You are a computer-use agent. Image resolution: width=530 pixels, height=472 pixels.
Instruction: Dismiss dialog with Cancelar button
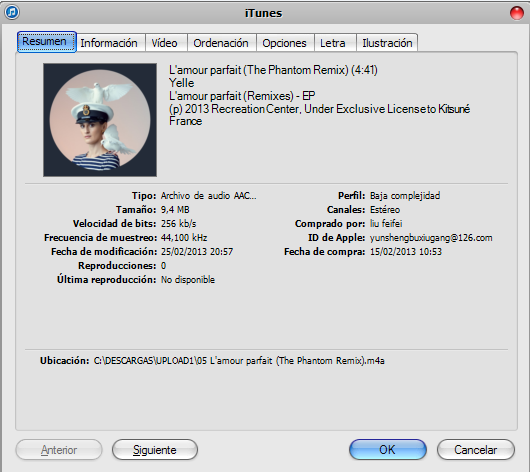(x=476, y=450)
